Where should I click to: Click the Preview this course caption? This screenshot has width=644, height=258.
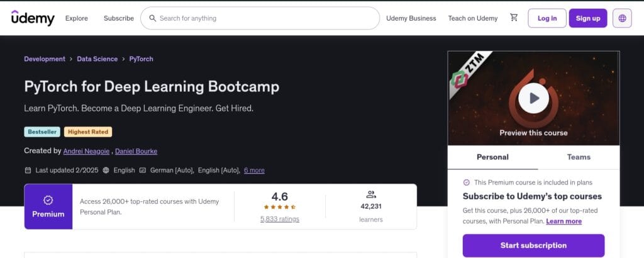coord(533,133)
